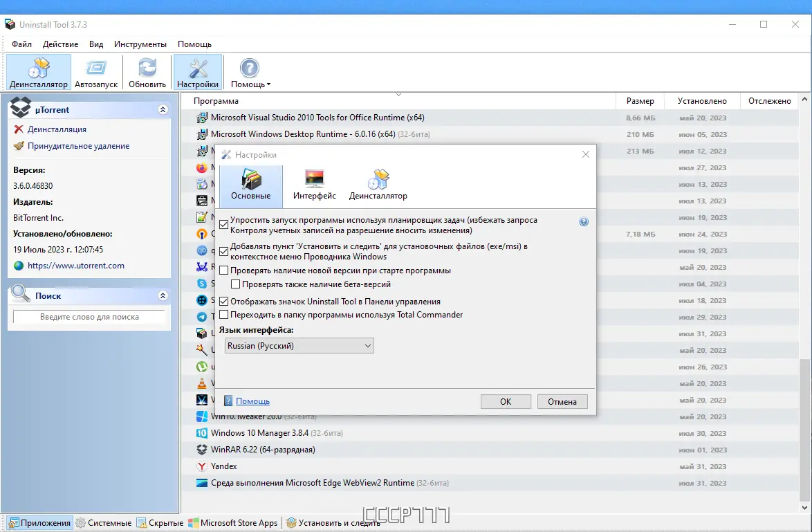Switch to the Интерфейс settings tab
Image resolution: width=812 pixels, height=532 pixels.
click(x=314, y=185)
